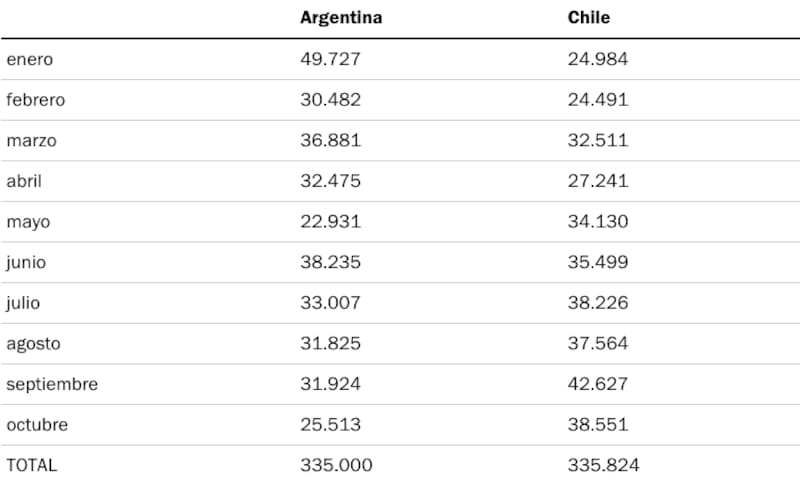Select the mayo row label
The height and width of the screenshot is (482, 800).
(x=28, y=221)
